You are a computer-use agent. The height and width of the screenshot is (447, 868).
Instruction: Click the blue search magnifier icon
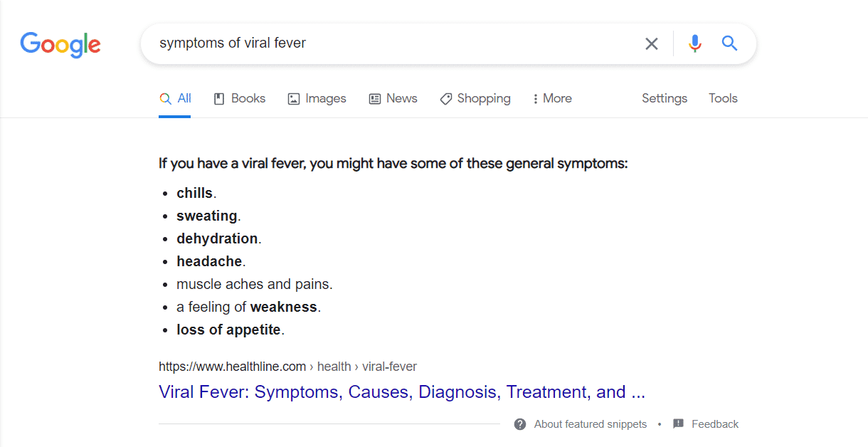(x=729, y=43)
